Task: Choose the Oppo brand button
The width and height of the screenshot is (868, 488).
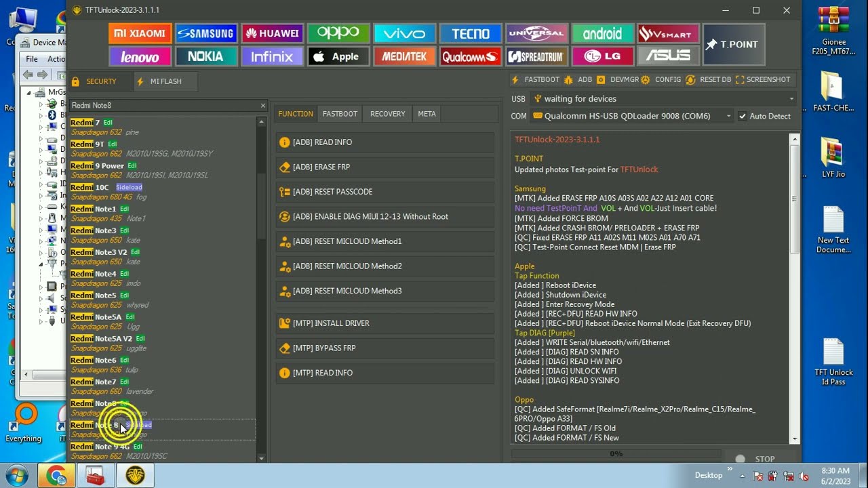Action: (x=338, y=33)
